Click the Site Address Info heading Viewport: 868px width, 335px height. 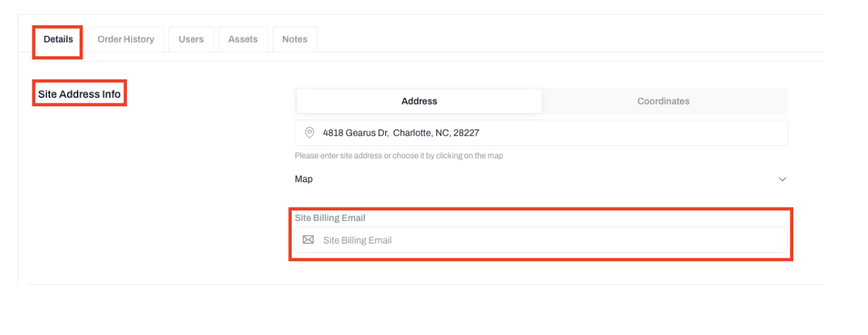click(x=79, y=94)
